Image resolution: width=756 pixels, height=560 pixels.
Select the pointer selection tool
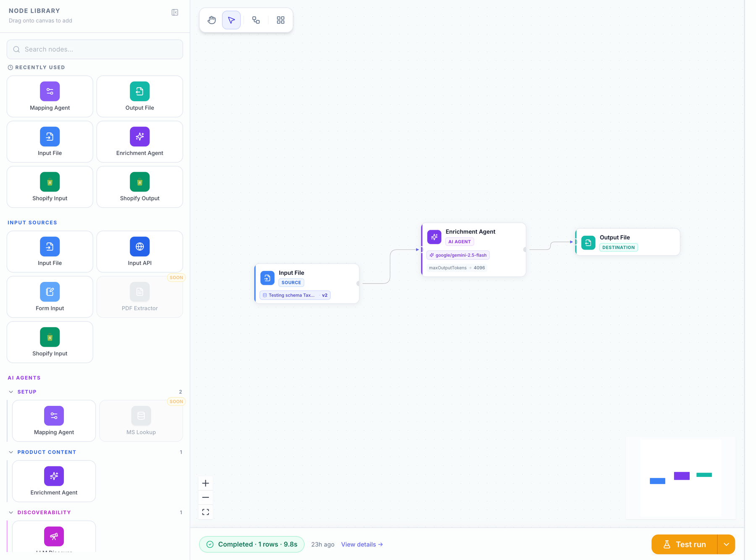(231, 20)
